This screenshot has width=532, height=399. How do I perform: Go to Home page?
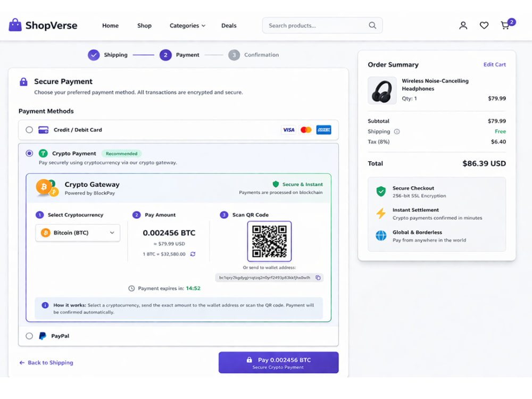coord(110,26)
